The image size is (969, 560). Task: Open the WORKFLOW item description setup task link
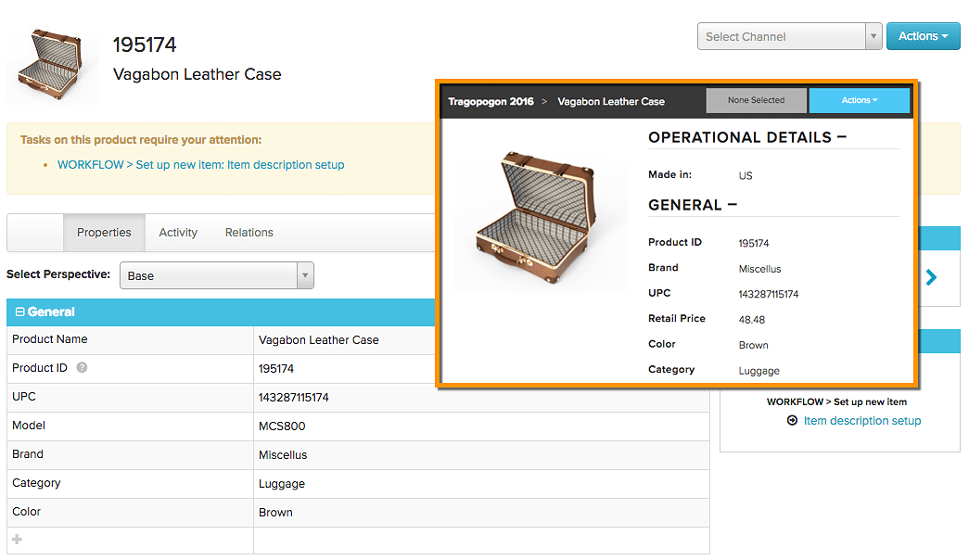pyautogui.click(x=201, y=165)
